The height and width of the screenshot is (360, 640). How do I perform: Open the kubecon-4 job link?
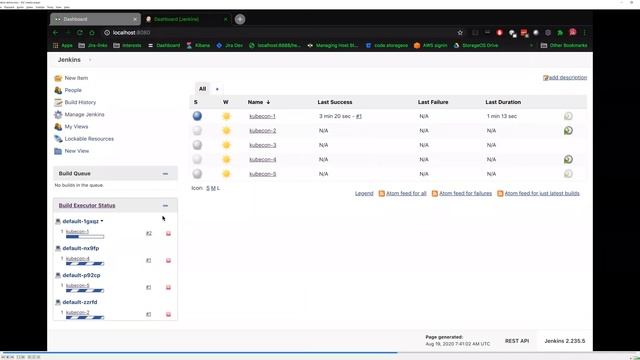(262, 160)
